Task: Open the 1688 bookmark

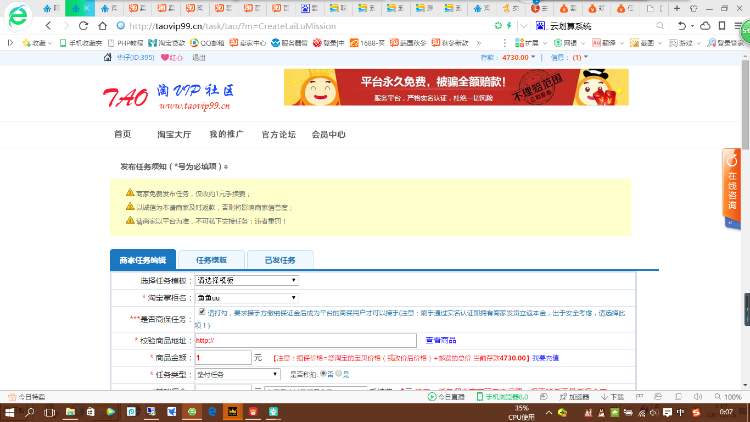Action: pos(367,43)
